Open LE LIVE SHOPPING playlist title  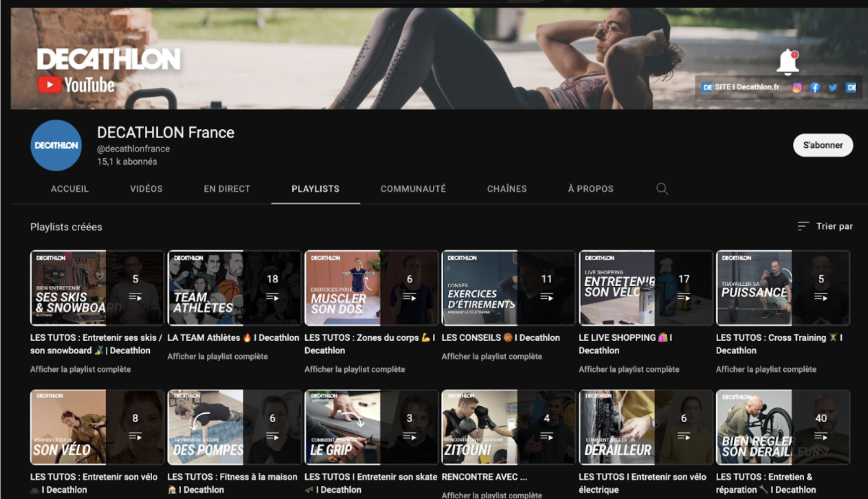coord(625,344)
